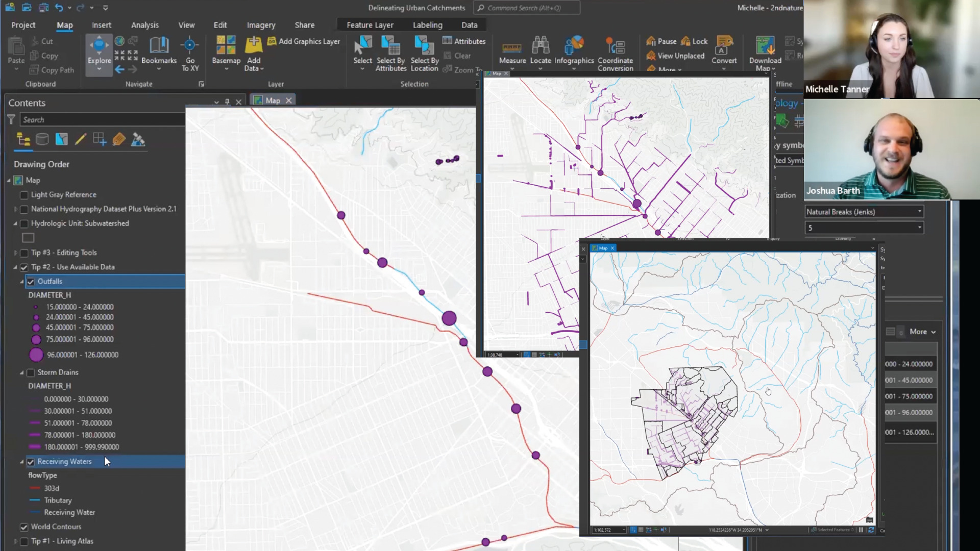980x551 pixels.
Task: Click the Attributes button
Action: point(464,41)
